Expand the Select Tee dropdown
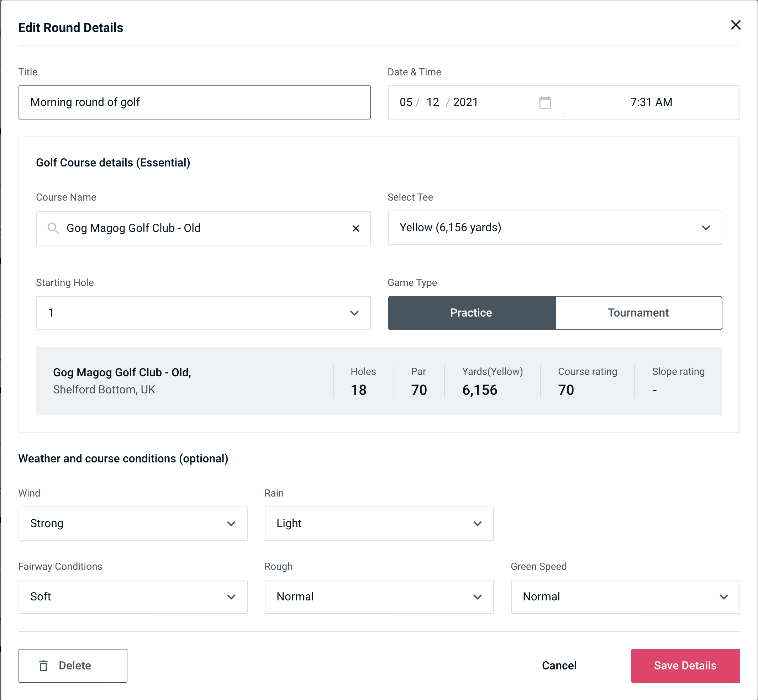The image size is (758, 700). tap(555, 228)
